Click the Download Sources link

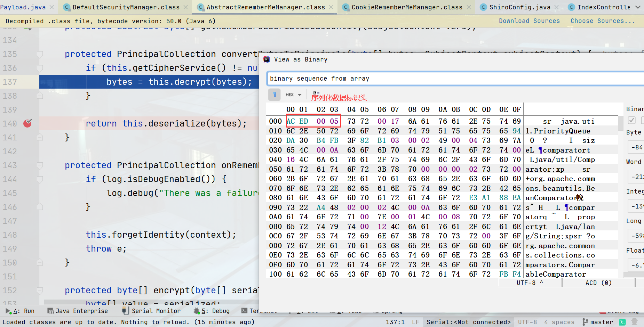click(529, 21)
